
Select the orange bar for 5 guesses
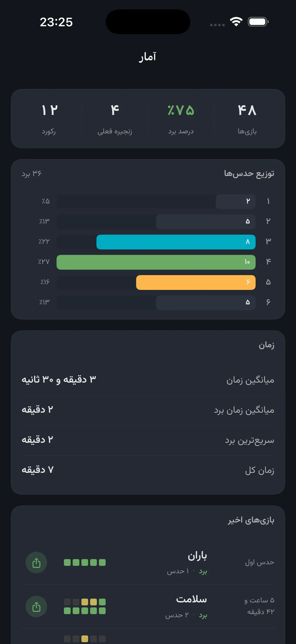point(196,282)
